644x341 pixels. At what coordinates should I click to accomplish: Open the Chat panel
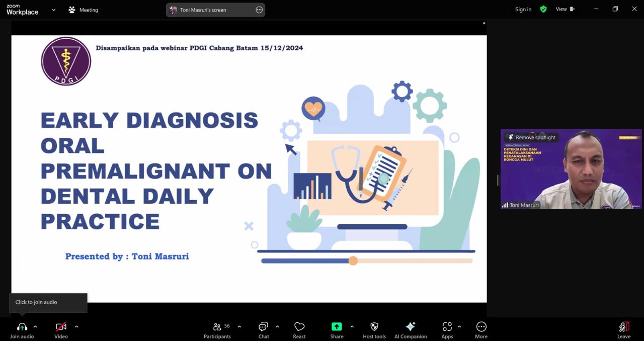tap(263, 327)
